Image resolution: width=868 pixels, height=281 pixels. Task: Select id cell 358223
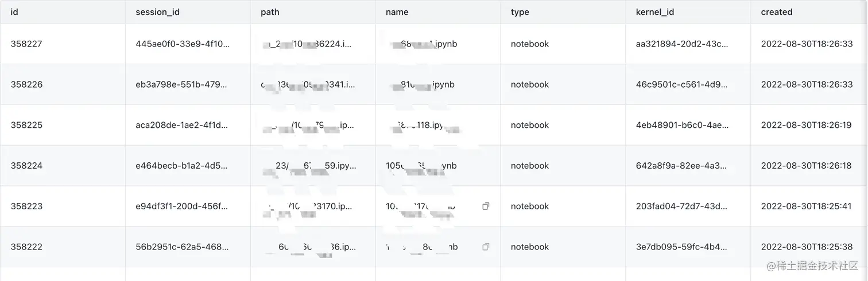point(26,206)
